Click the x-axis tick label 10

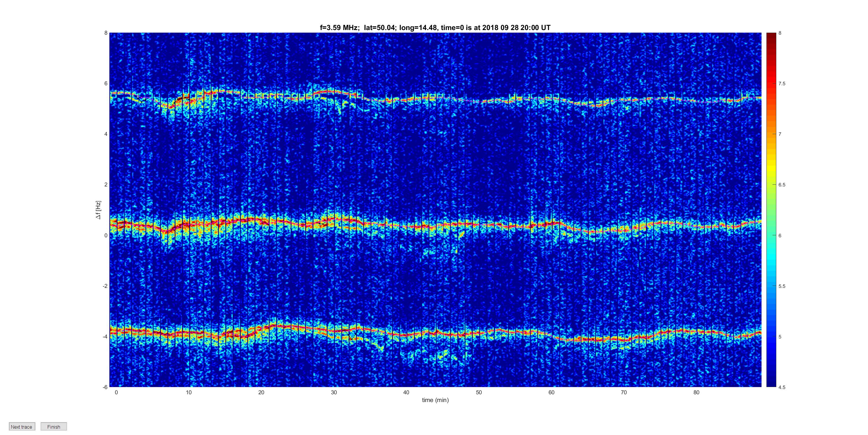point(189,392)
